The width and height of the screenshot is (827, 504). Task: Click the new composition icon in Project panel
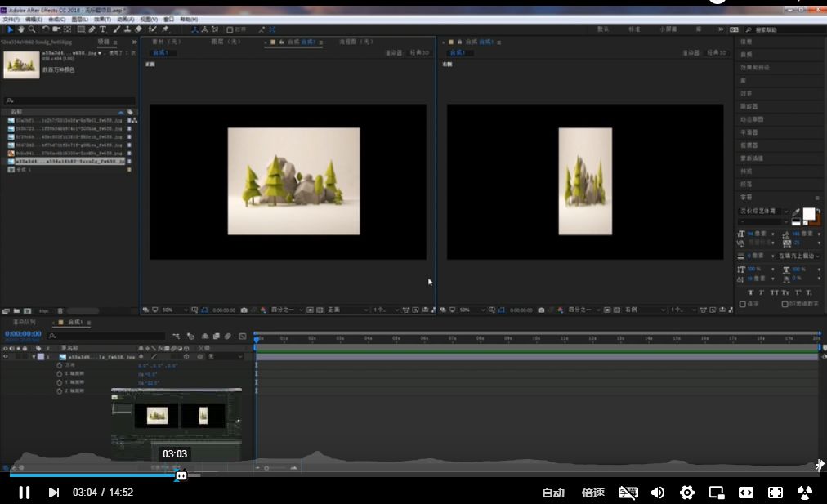point(28,311)
